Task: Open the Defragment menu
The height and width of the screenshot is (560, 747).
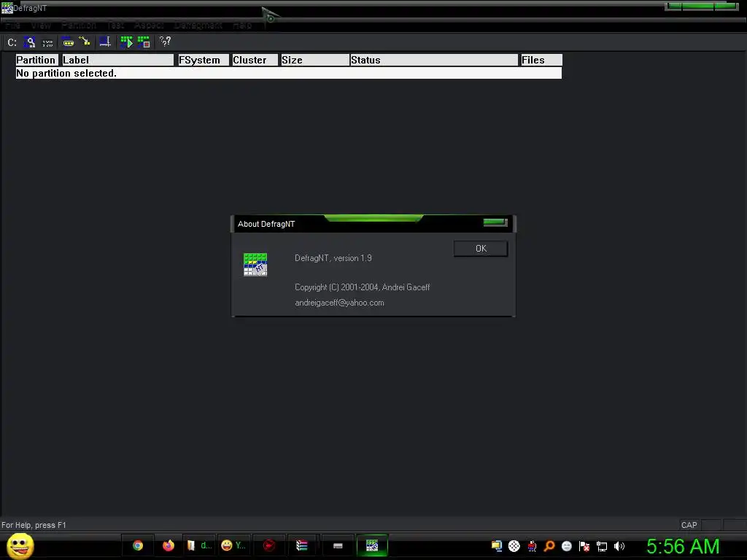Action: pos(198,25)
